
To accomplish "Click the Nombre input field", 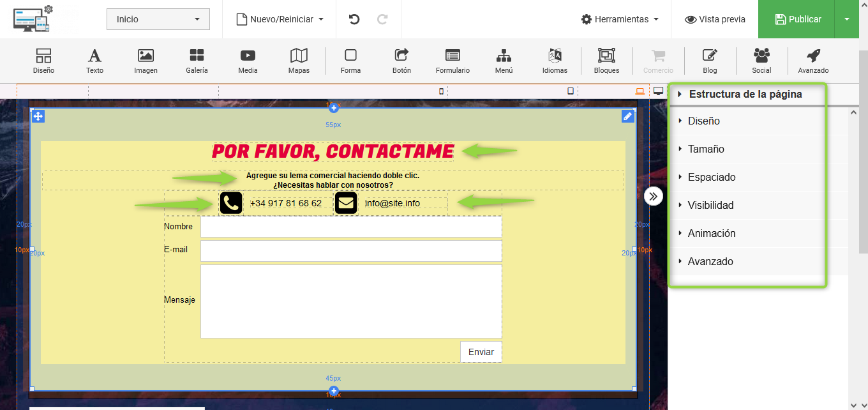I will click(351, 227).
